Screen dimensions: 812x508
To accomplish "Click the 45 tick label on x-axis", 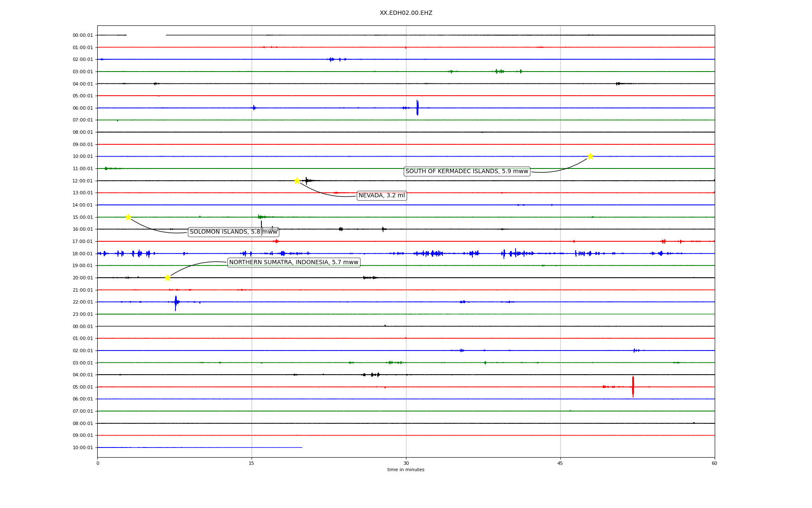I will click(560, 463).
